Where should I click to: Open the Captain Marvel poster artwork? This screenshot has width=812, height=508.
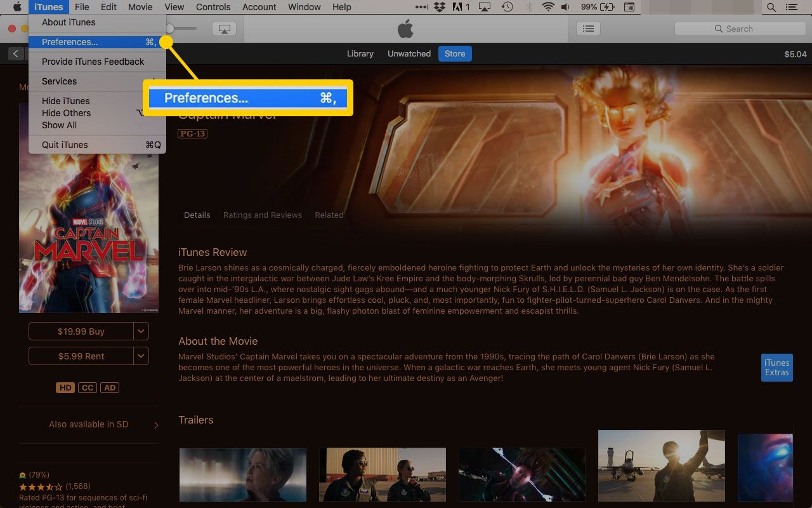pyautogui.click(x=89, y=208)
